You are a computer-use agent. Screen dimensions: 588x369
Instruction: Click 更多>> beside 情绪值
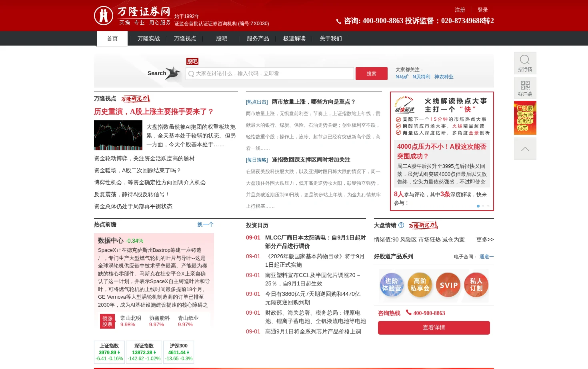pos(485,239)
